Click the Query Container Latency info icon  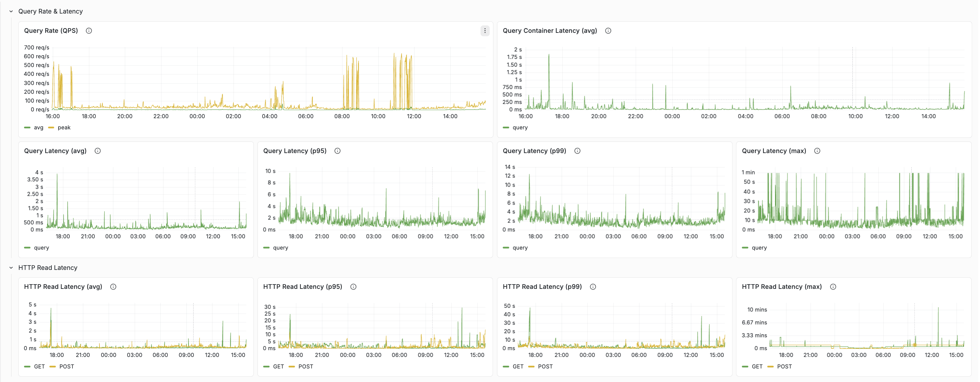607,30
